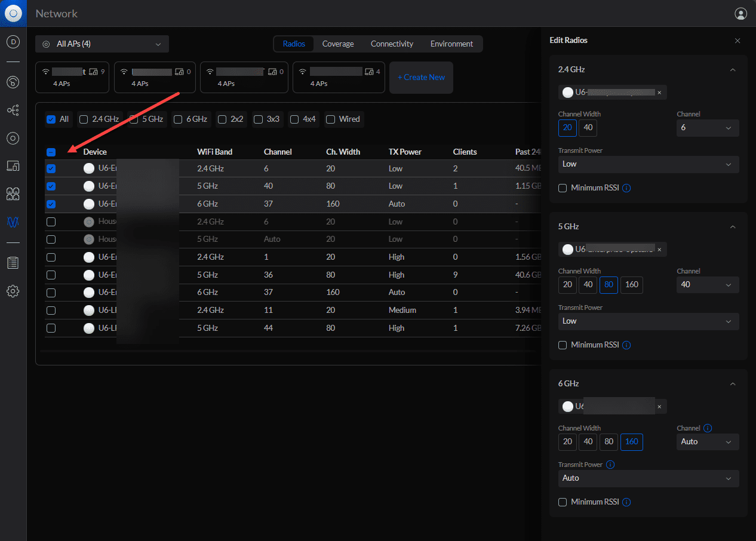Switch to the Connectivity tab
This screenshot has height=541, width=756.
point(392,44)
